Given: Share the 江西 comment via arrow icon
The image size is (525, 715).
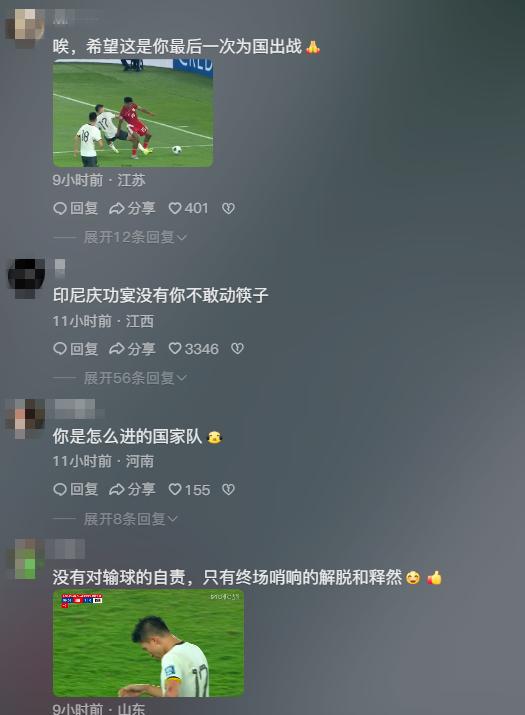Looking at the screenshot, I should click(x=132, y=349).
